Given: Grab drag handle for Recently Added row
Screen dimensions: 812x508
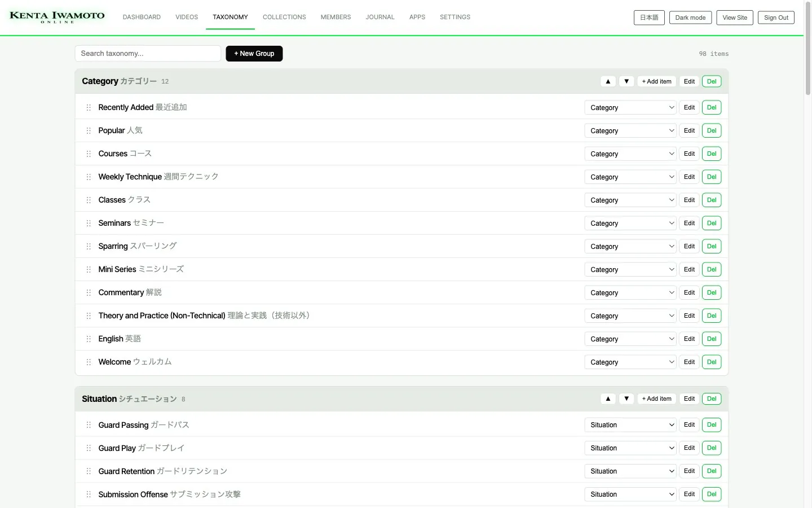Looking at the screenshot, I should pyautogui.click(x=89, y=107).
